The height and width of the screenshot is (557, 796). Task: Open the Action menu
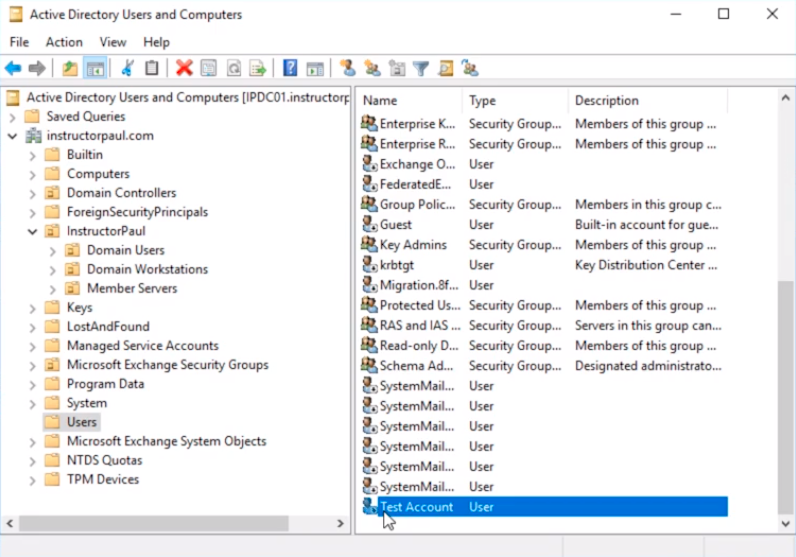click(64, 42)
